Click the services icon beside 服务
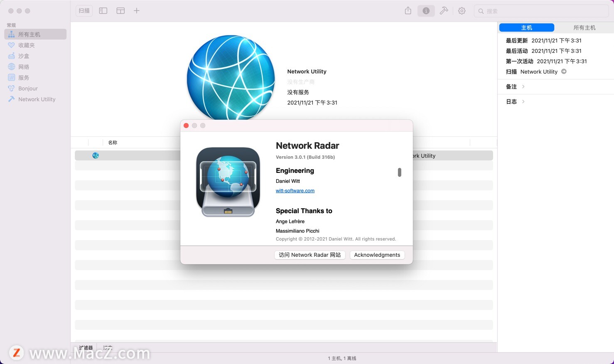 click(x=11, y=78)
